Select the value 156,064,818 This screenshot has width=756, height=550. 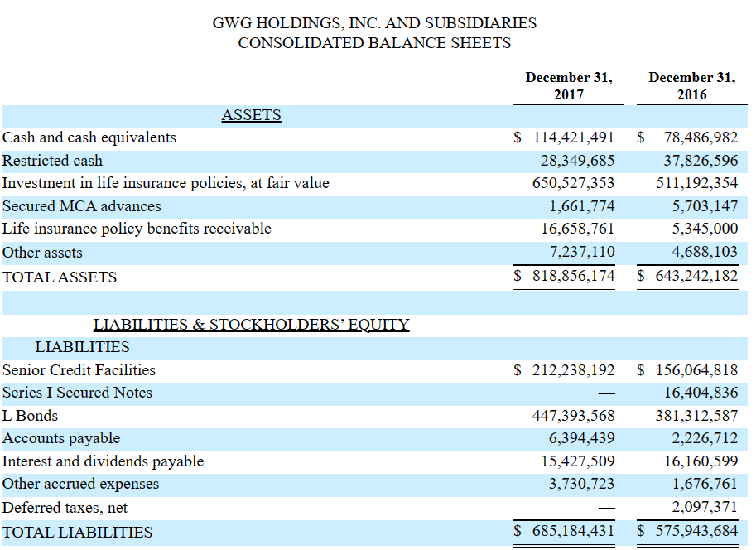(697, 370)
